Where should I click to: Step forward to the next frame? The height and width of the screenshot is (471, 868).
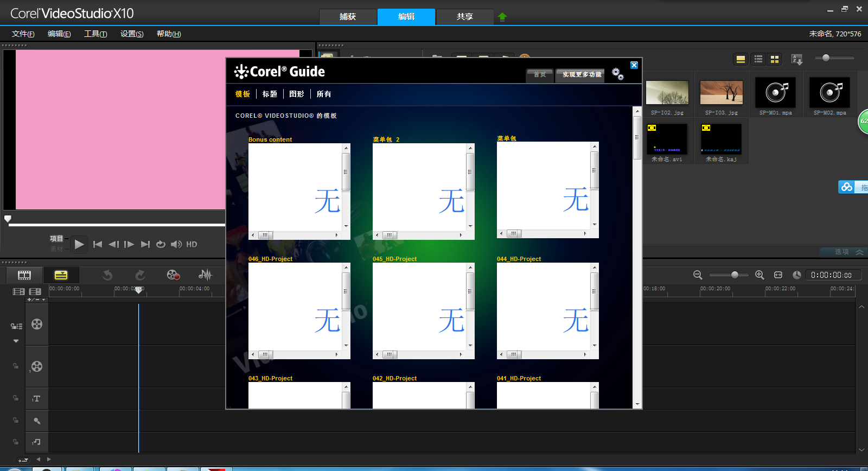pyautogui.click(x=129, y=244)
